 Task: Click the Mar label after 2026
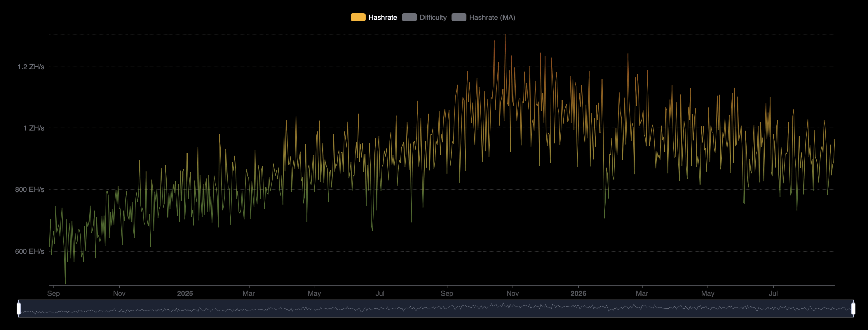pyautogui.click(x=642, y=294)
